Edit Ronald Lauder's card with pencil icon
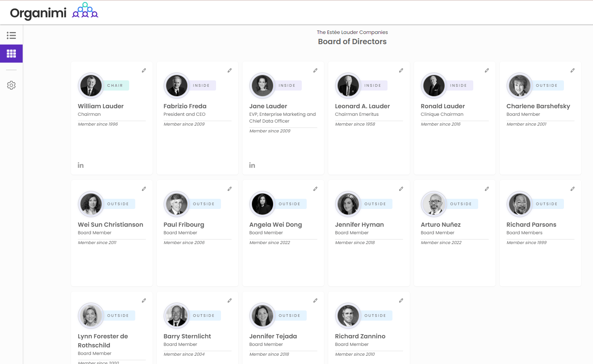 [487, 71]
